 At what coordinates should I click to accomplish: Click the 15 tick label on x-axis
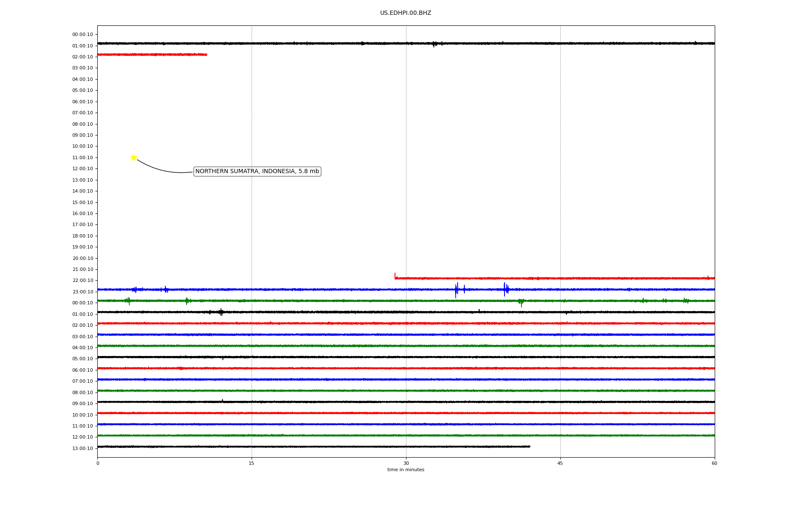pyautogui.click(x=252, y=463)
